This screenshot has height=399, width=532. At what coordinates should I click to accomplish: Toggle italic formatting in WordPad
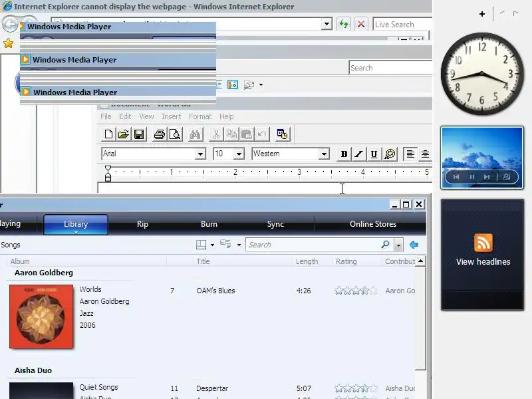click(x=358, y=154)
